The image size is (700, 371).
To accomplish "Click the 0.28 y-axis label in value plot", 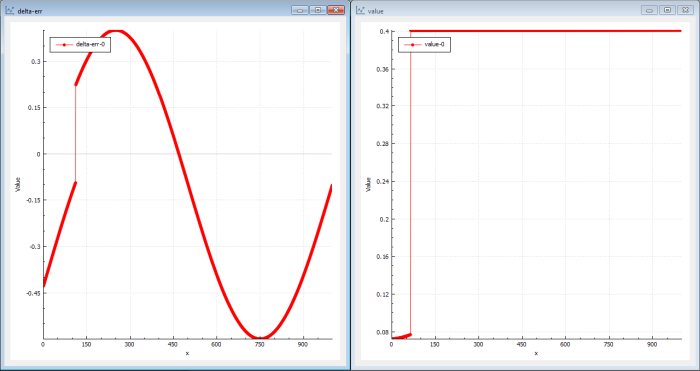I will coord(383,144).
